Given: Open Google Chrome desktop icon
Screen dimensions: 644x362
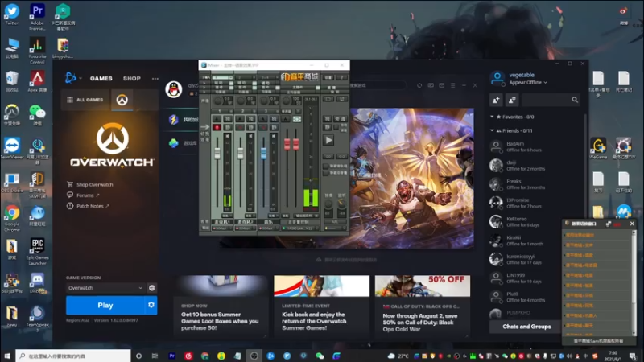Looking at the screenshot, I should tap(12, 218).
